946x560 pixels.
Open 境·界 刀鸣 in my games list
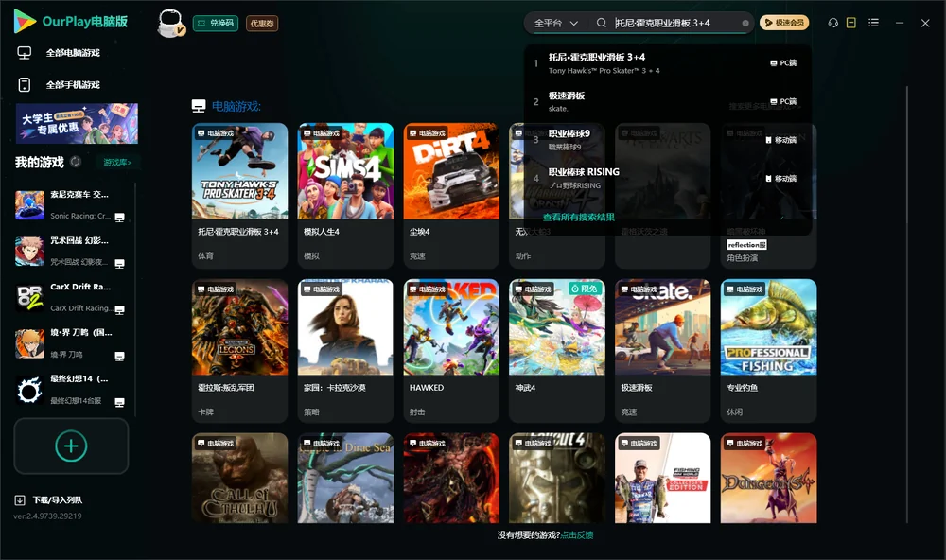(x=71, y=343)
